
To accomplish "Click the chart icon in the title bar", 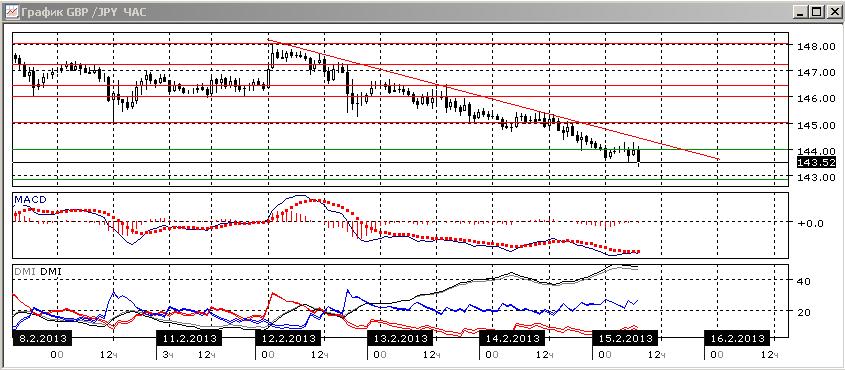I will (x=11, y=11).
